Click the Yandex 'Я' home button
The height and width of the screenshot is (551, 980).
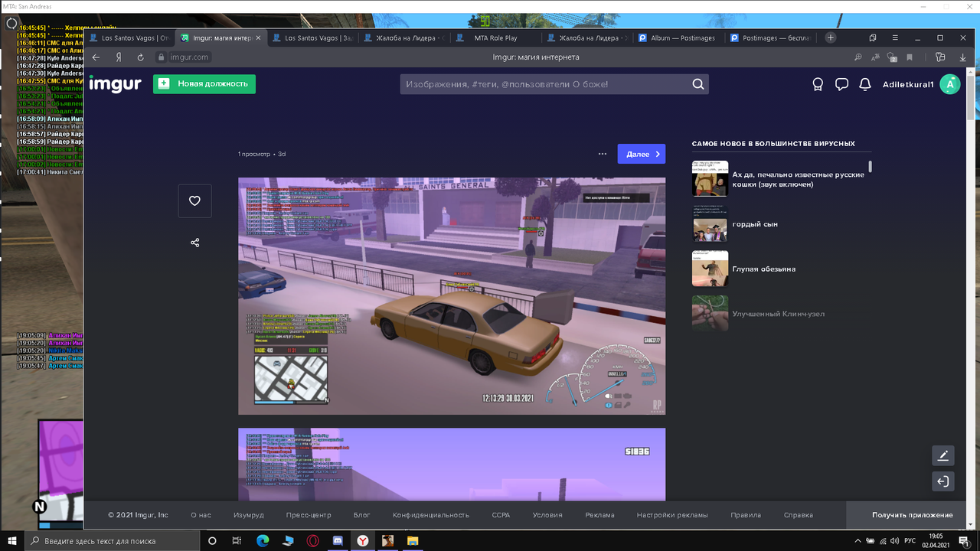(119, 57)
